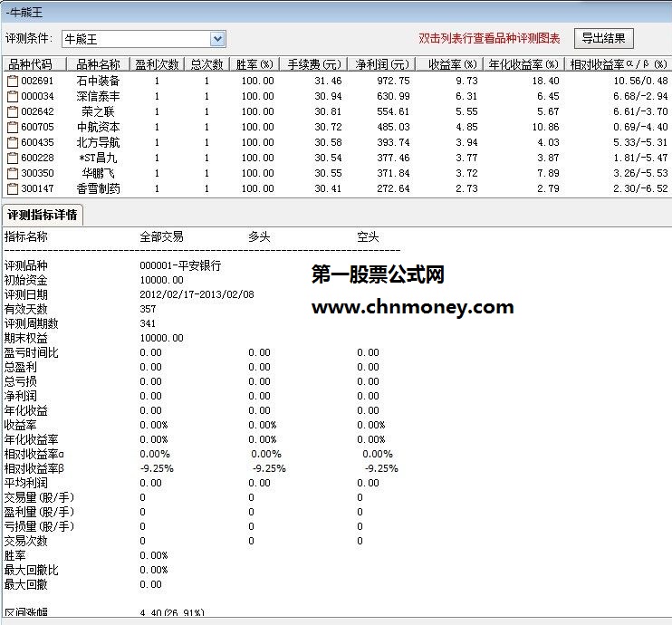Click relative return 2.30/-6.52
The height and width of the screenshot is (625, 672).
click(640, 188)
